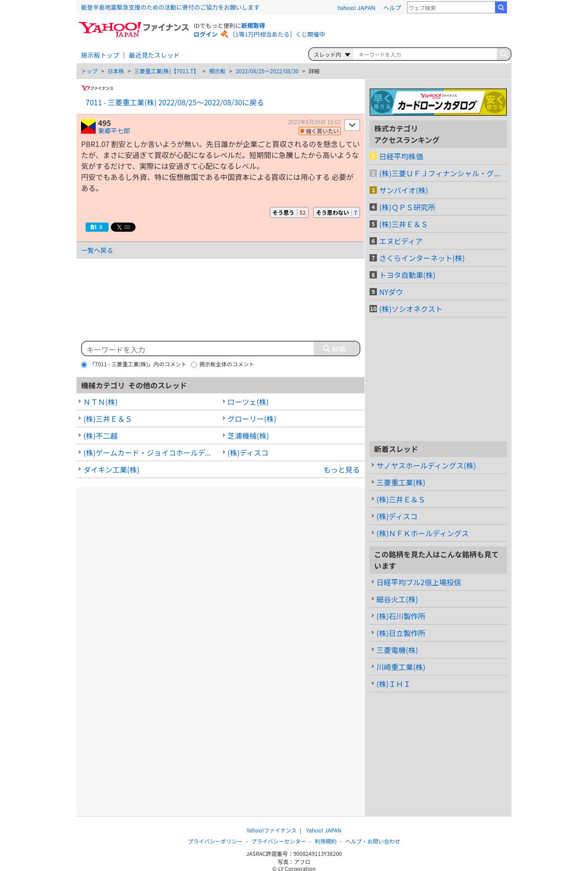Click the X post share button
The width and height of the screenshot is (588, 871).
point(123,227)
